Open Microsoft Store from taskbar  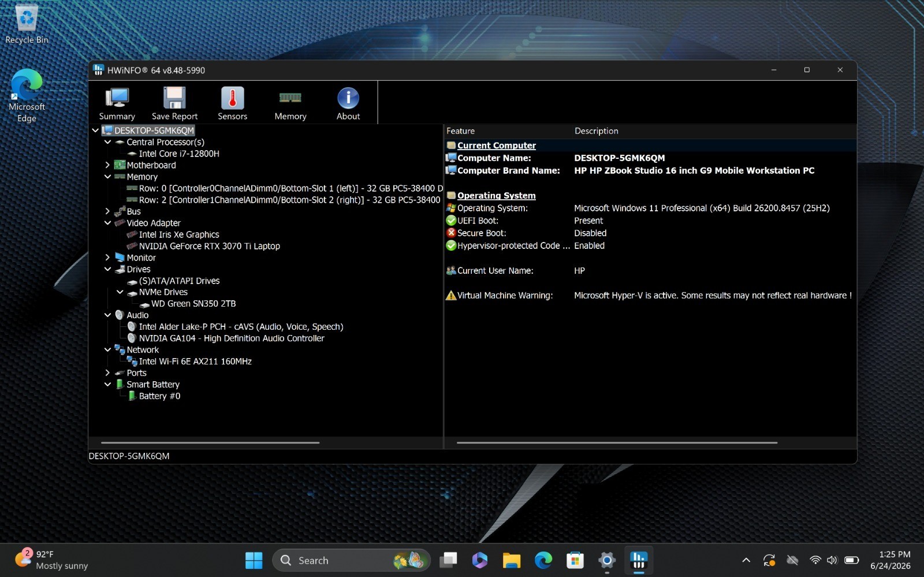pos(575,560)
